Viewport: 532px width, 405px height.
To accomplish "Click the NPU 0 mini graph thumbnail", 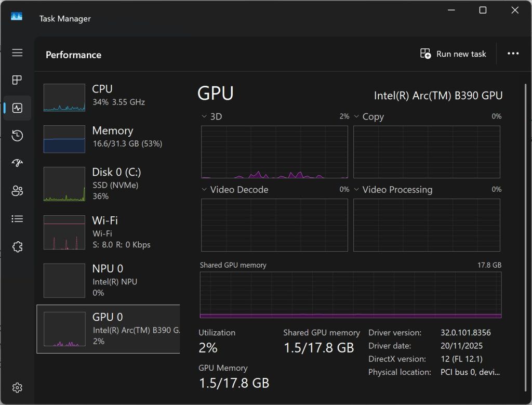I will tap(64, 281).
